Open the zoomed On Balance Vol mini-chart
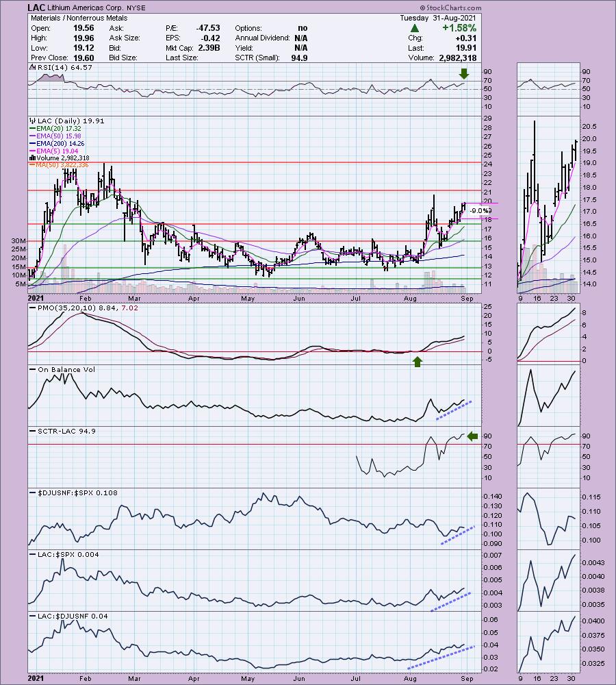 [548, 396]
